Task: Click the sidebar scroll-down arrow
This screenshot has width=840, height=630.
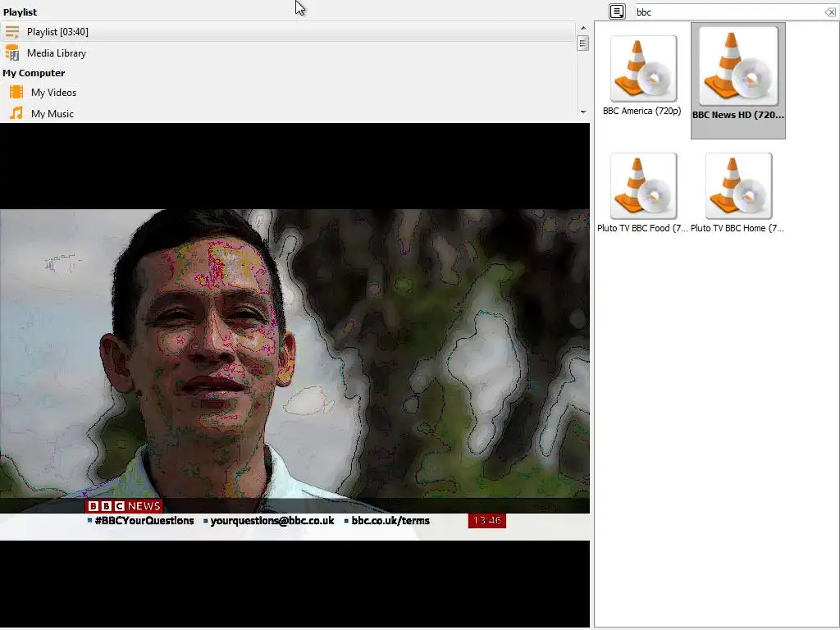Action: [x=583, y=112]
